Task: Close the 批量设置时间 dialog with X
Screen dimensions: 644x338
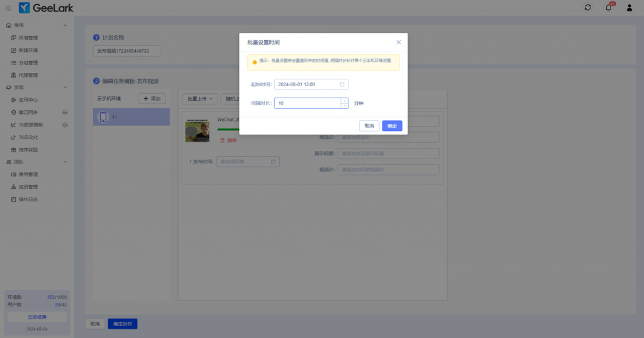Action: pos(398,42)
